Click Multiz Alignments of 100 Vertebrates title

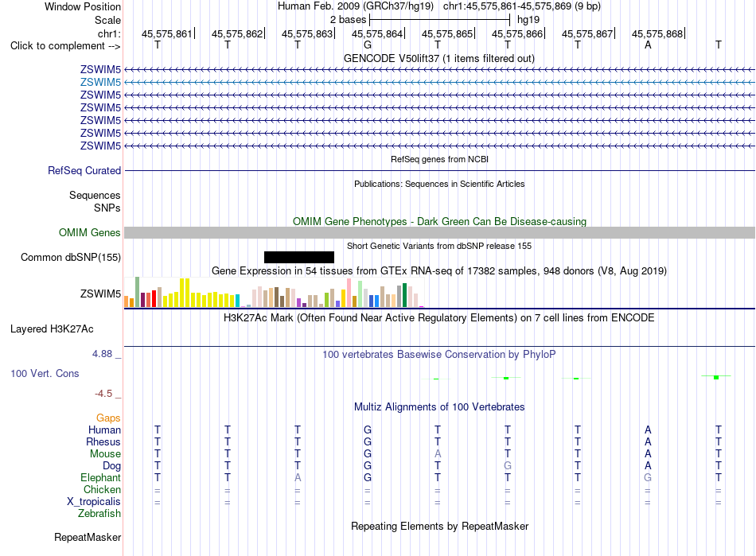[439, 407]
